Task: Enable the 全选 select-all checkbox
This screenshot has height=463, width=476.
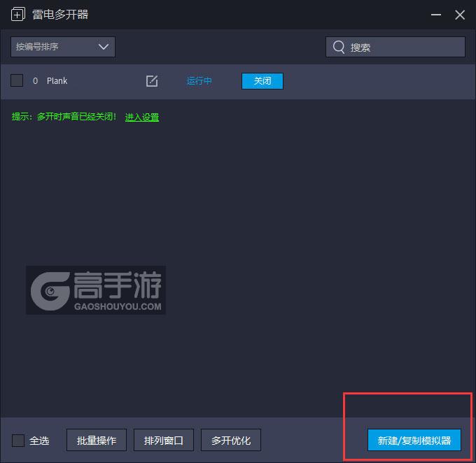Action: 18,440
